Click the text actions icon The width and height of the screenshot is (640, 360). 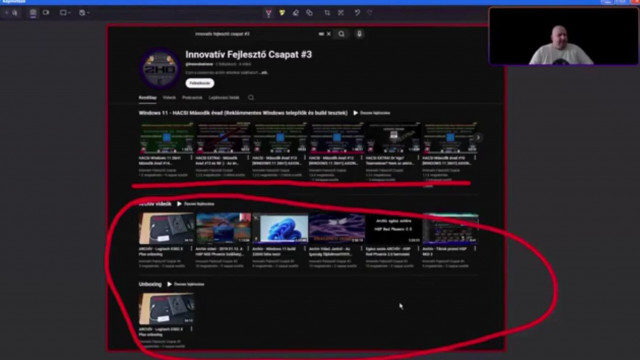tap(341, 13)
